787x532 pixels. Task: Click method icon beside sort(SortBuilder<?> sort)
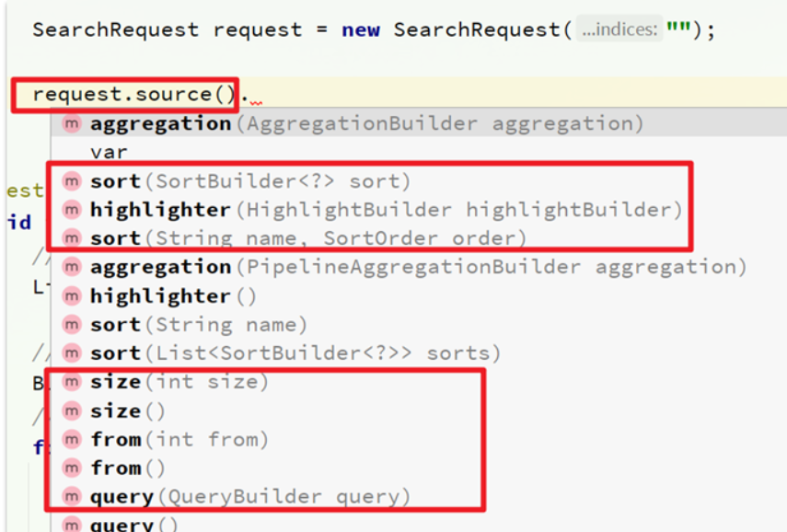tap(72, 181)
